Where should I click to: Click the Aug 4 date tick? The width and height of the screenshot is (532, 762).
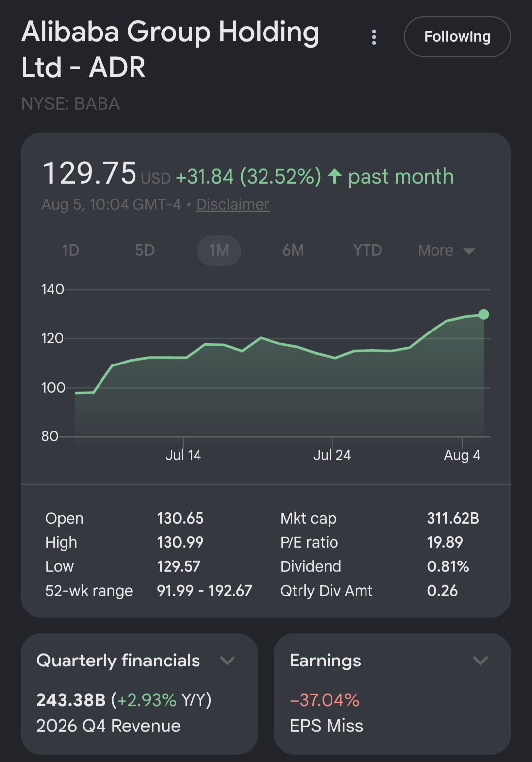462,455
